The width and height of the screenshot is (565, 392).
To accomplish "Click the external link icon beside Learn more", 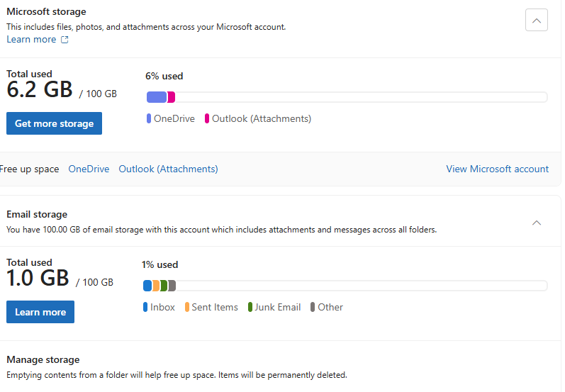I will click(x=65, y=39).
